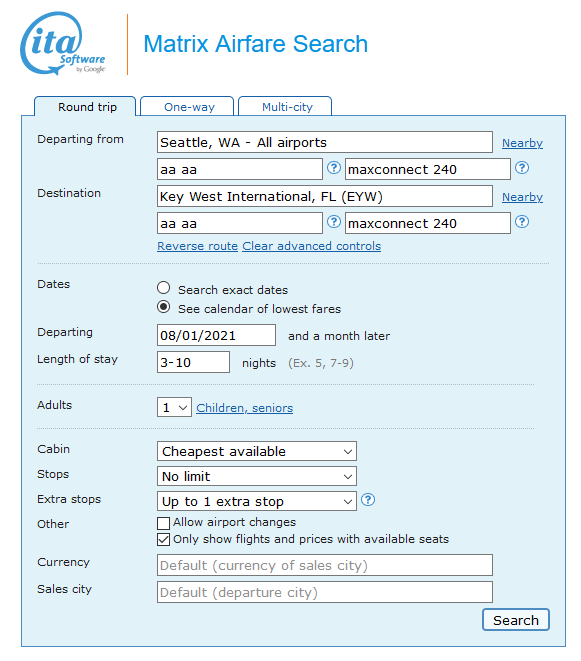The image size is (581, 661).
Task: Open the Stops dropdown set to No limit
Action: 257,476
